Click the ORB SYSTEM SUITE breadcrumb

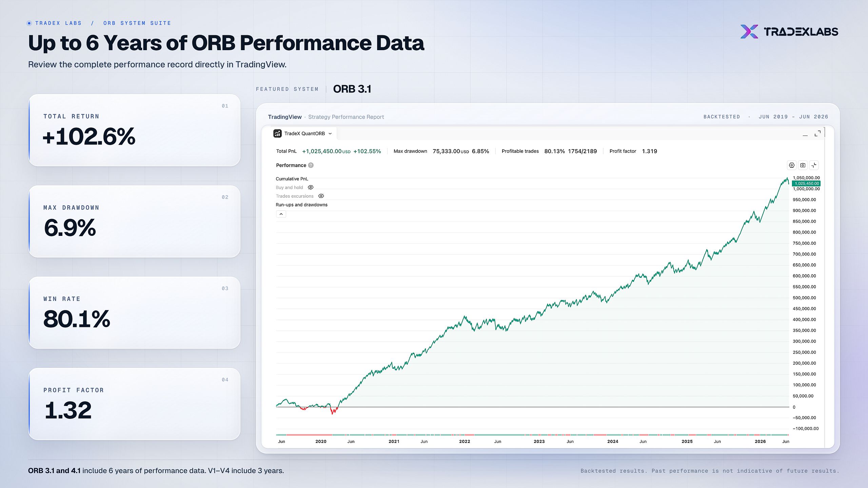click(137, 23)
